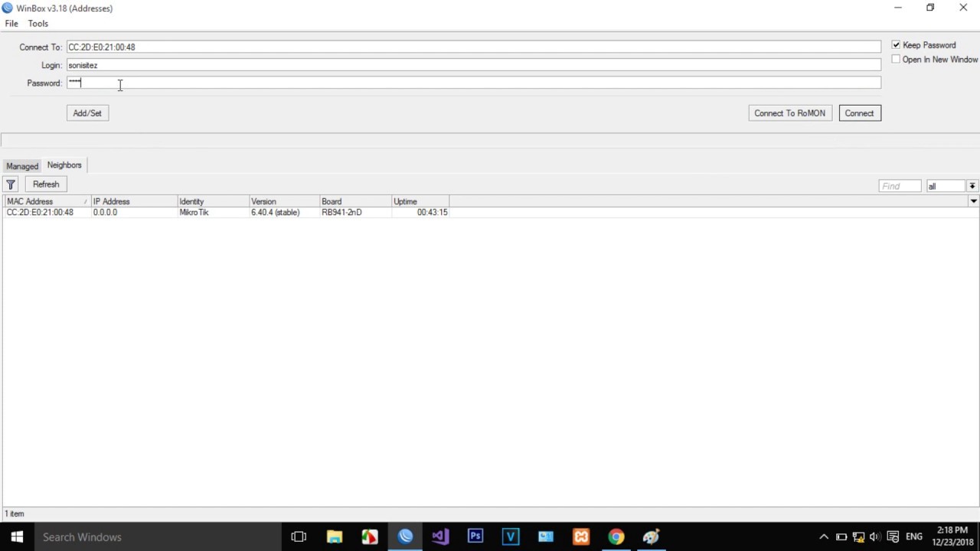980x551 pixels.
Task: Open WinBox app in the taskbar
Action: coord(405,536)
